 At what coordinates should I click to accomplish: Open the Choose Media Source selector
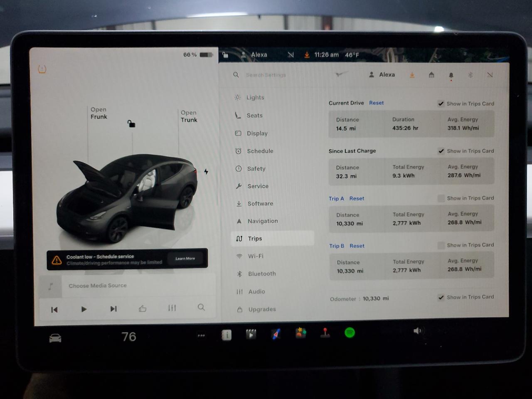[x=98, y=286]
